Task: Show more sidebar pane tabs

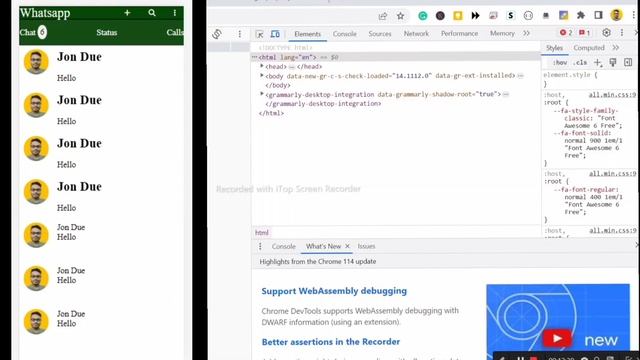Action: pyautogui.click(x=616, y=48)
